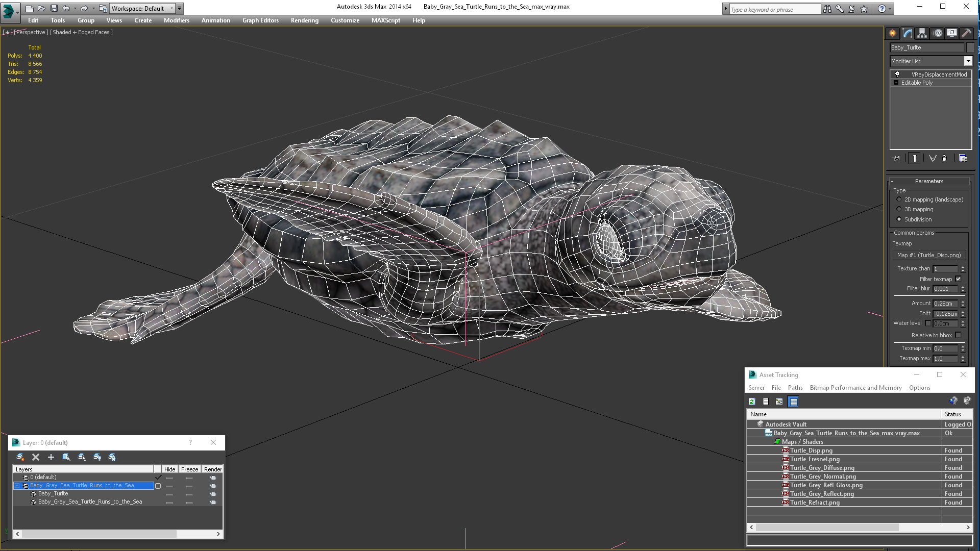
Task: Switch Asset Tracking to Table View
Action: tap(793, 402)
